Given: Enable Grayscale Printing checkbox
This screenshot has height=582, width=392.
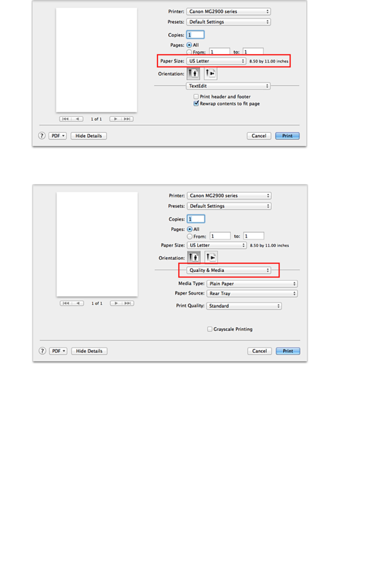Looking at the screenshot, I should [210, 329].
